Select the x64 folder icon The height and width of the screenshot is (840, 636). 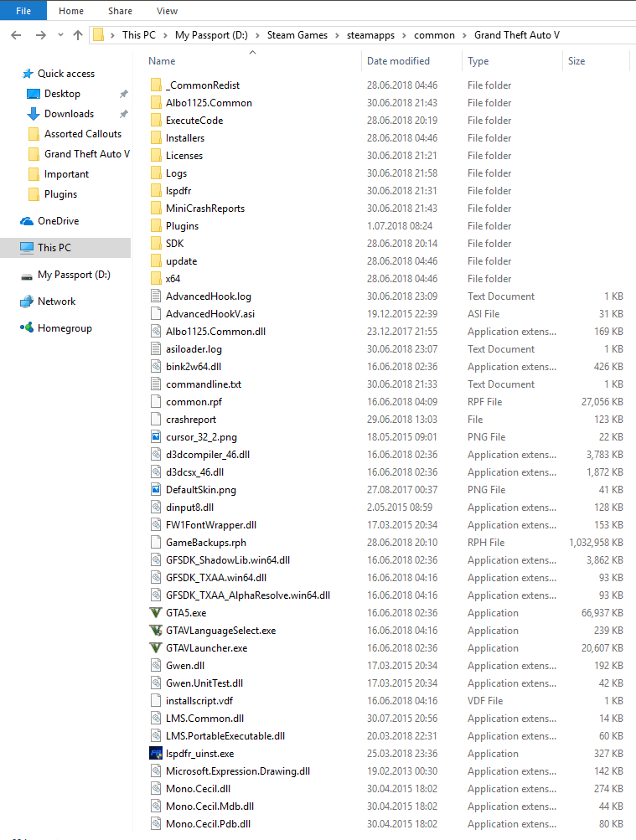click(x=156, y=279)
